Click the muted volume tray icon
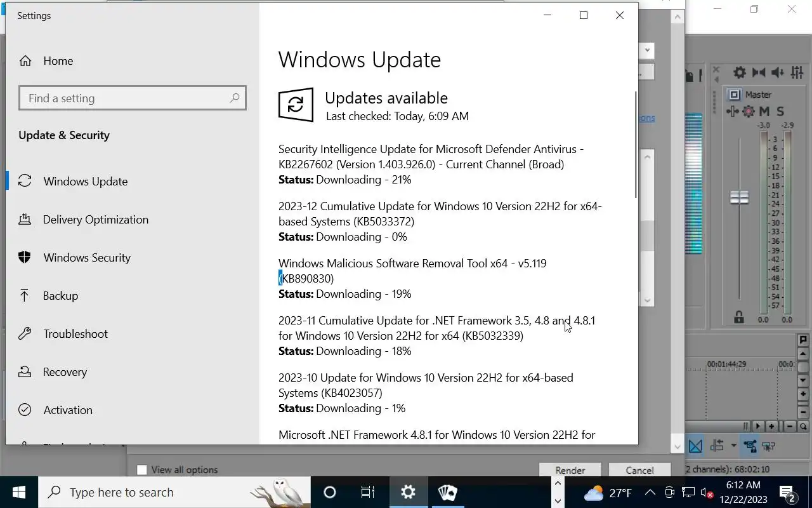Screen dimensions: 812x508 pos(706,492)
